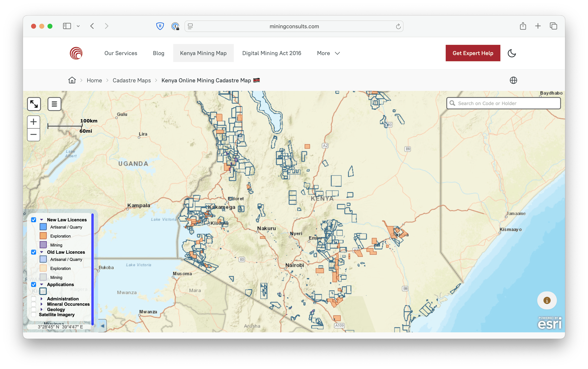Open the site logo home page
The height and width of the screenshot is (369, 588).
pos(76,53)
